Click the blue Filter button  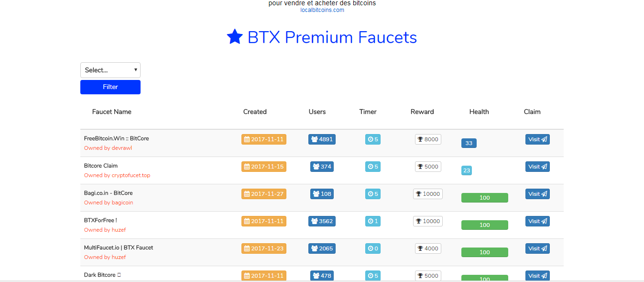110,87
